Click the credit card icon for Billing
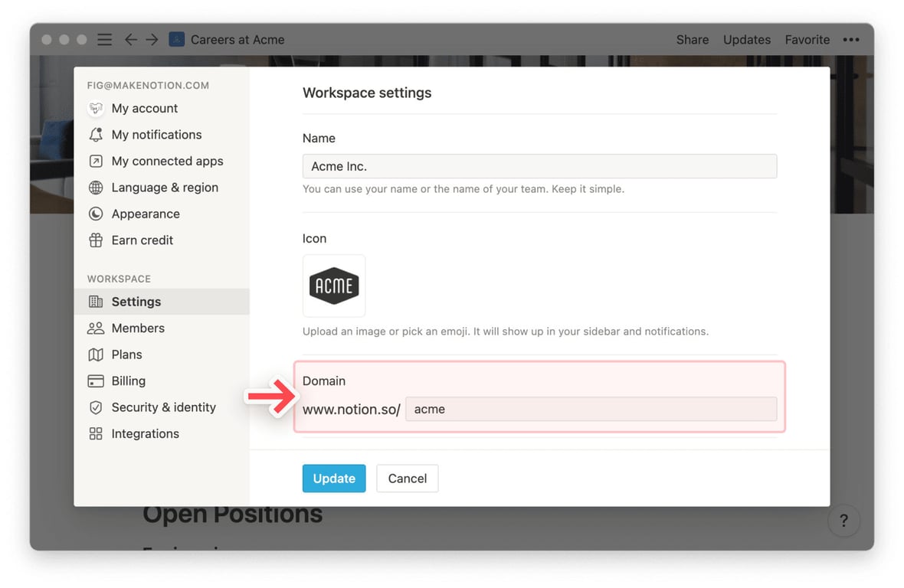The height and width of the screenshot is (588, 904). tap(96, 381)
